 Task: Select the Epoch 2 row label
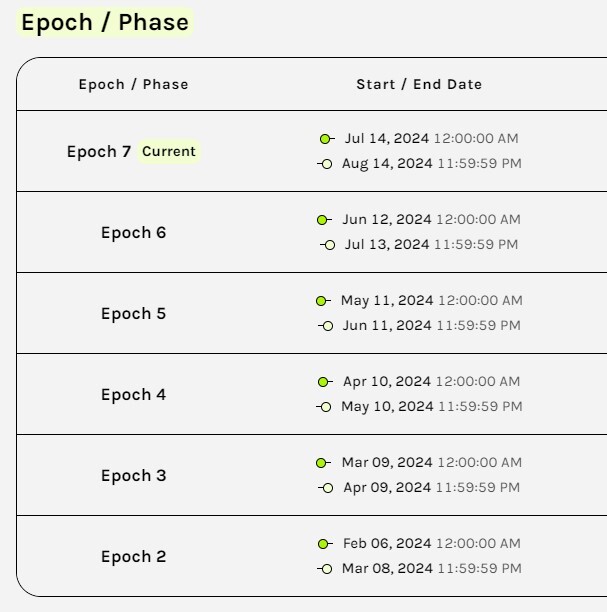click(x=134, y=557)
